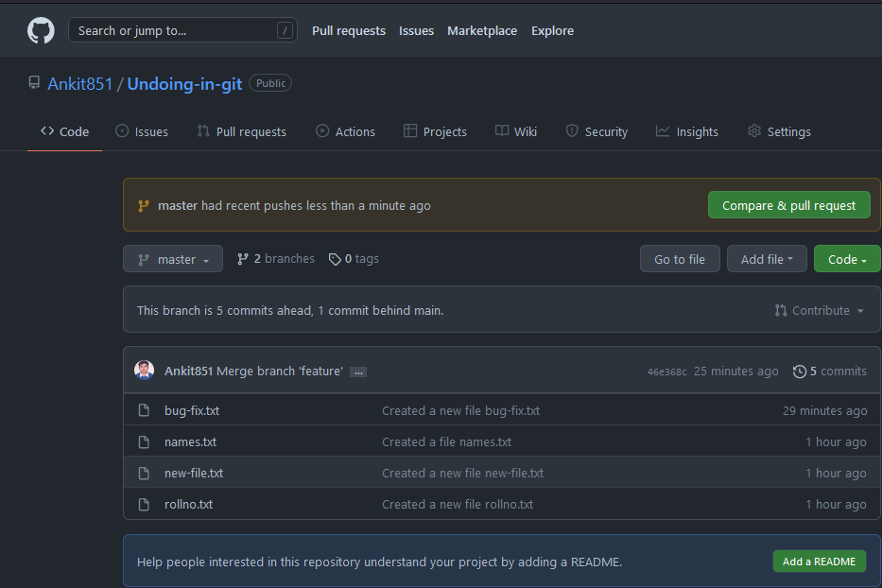The height and width of the screenshot is (588, 882).
Task: Click the tag icon beside 0 tags
Action: [335, 259]
